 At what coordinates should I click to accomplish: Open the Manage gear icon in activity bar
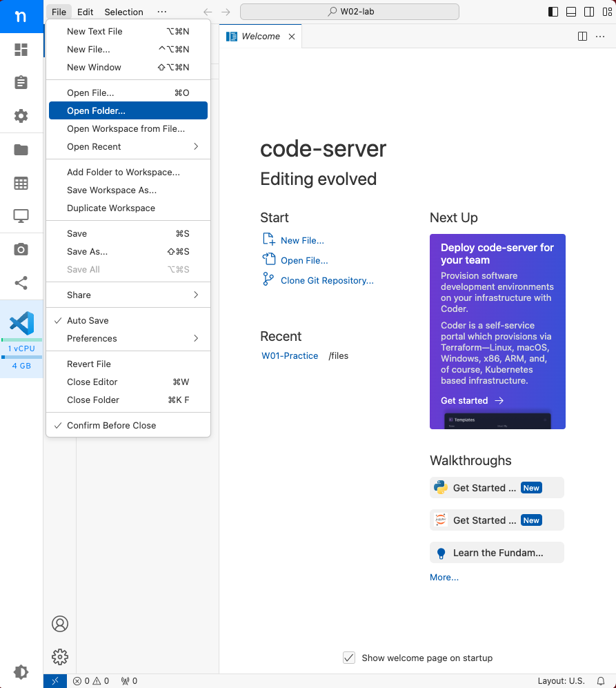point(60,657)
